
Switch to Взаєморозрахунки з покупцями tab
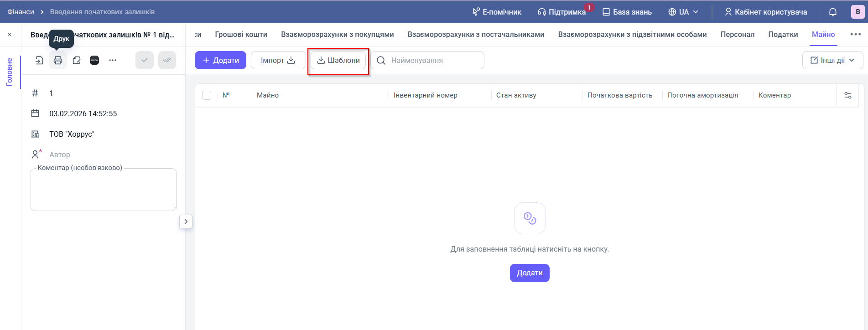tap(338, 35)
